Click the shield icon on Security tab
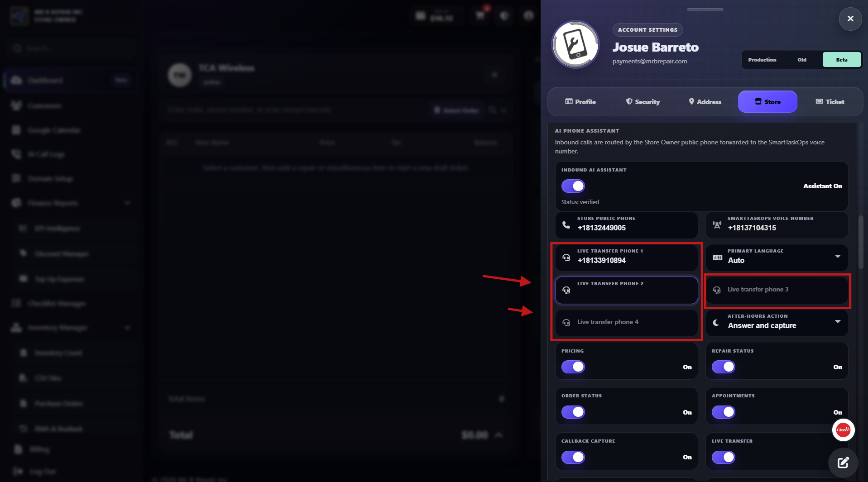 (x=629, y=101)
